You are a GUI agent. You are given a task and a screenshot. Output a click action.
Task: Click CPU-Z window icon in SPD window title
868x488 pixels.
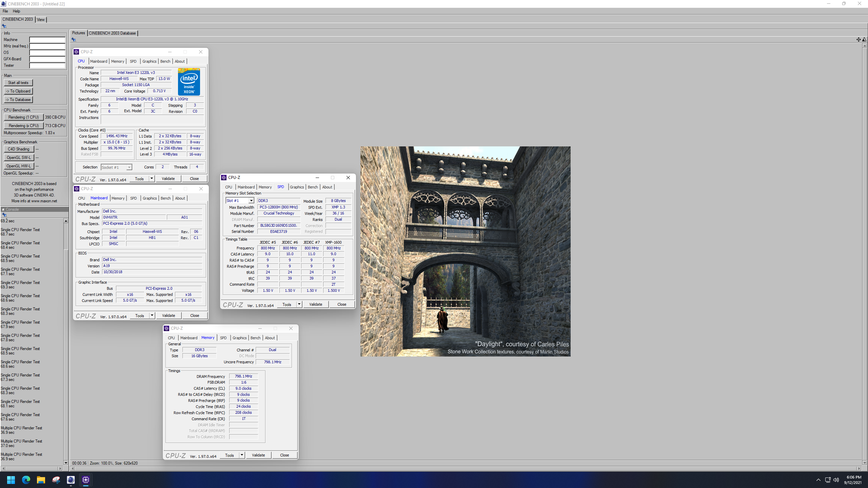[x=224, y=178]
